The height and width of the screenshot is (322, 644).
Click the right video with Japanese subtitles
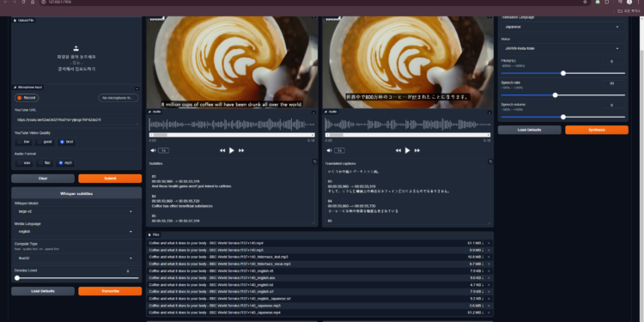click(x=408, y=62)
